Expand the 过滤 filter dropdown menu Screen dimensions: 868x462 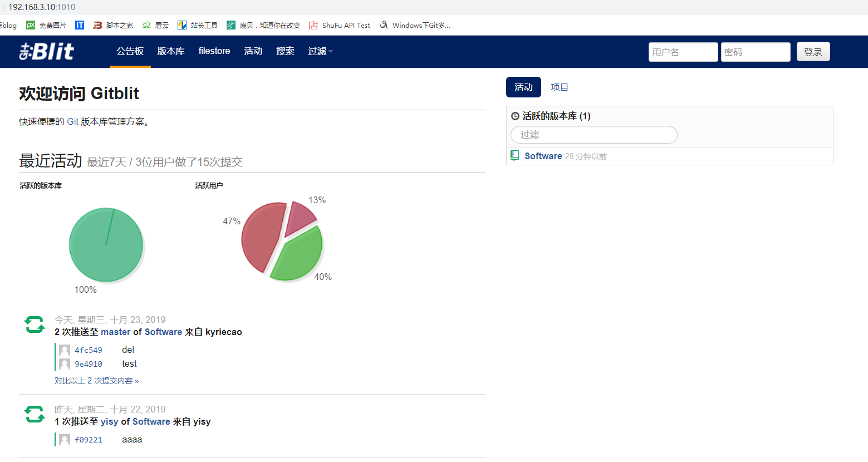click(320, 51)
